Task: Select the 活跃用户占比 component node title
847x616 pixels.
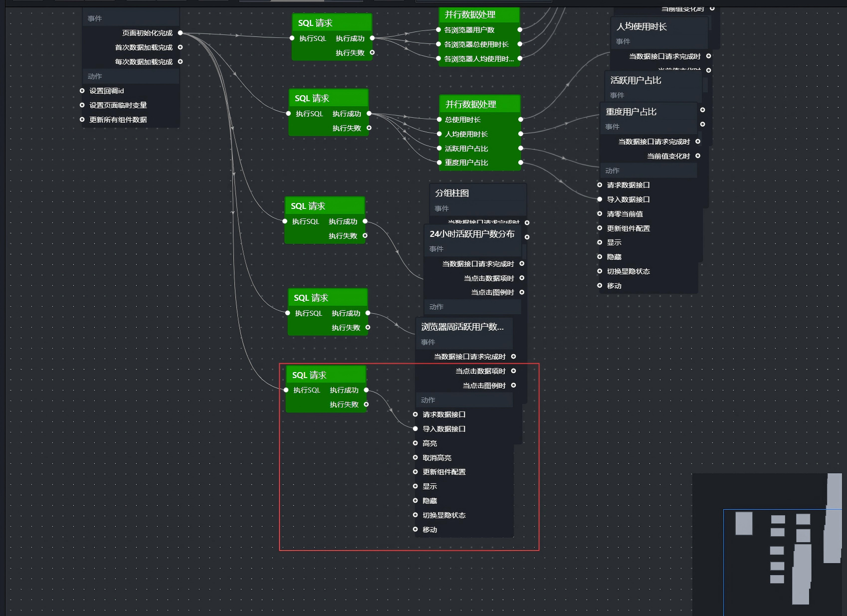Action: pyautogui.click(x=635, y=80)
